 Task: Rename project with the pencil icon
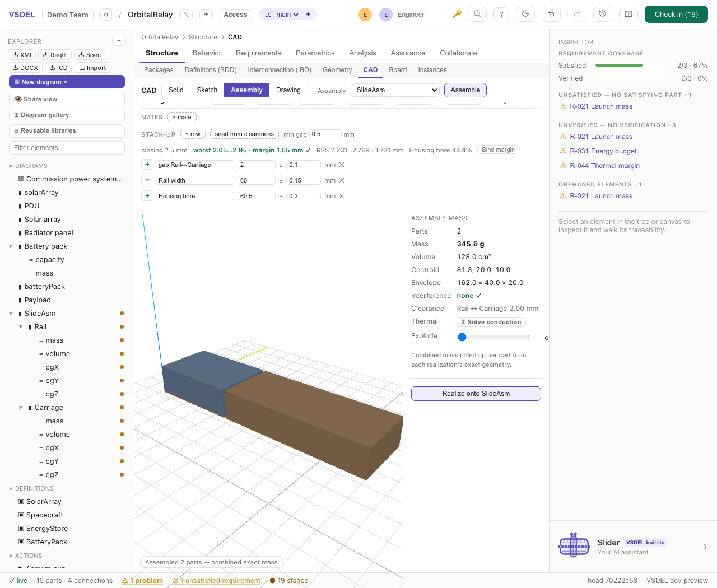[187, 15]
